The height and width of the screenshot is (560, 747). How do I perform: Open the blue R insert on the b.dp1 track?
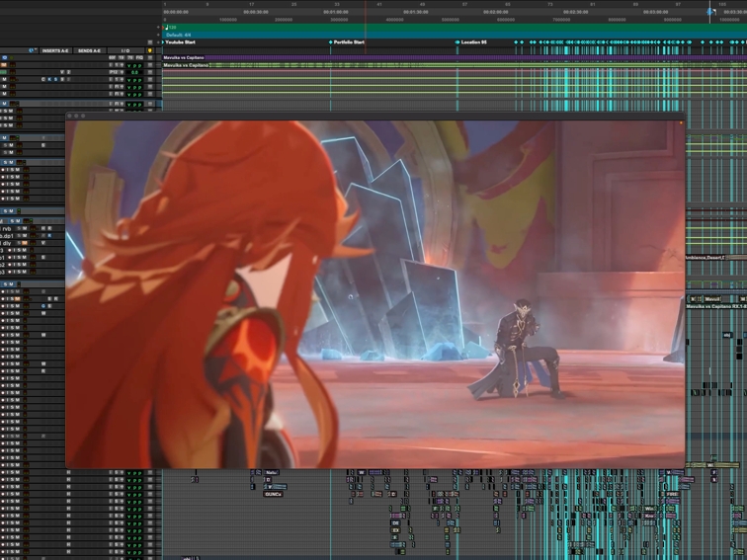49,236
